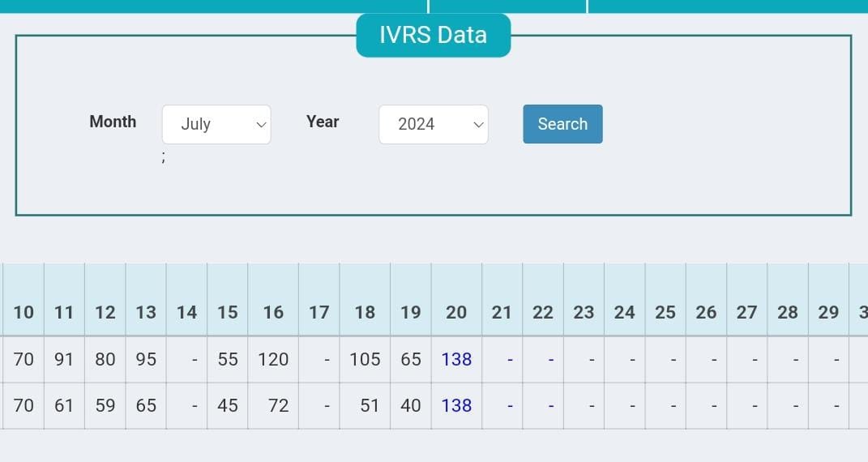Select the column 20 header
Image resolution: width=868 pixels, height=462 pixels.
[456, 312]
